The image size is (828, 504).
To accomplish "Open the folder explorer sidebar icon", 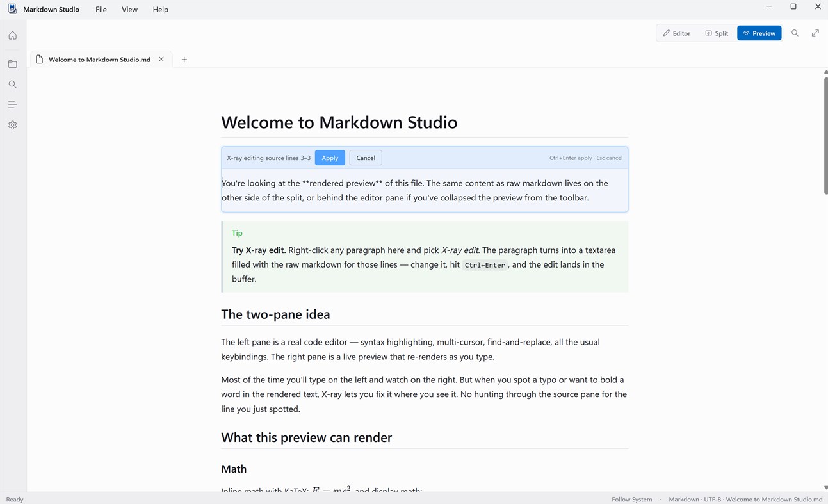I will 12,64.
